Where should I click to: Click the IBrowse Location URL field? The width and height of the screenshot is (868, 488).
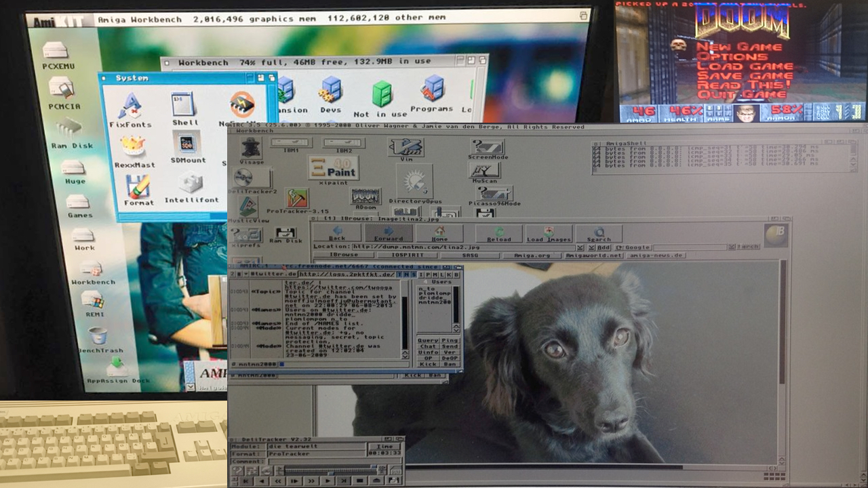(x=464, y=247)
